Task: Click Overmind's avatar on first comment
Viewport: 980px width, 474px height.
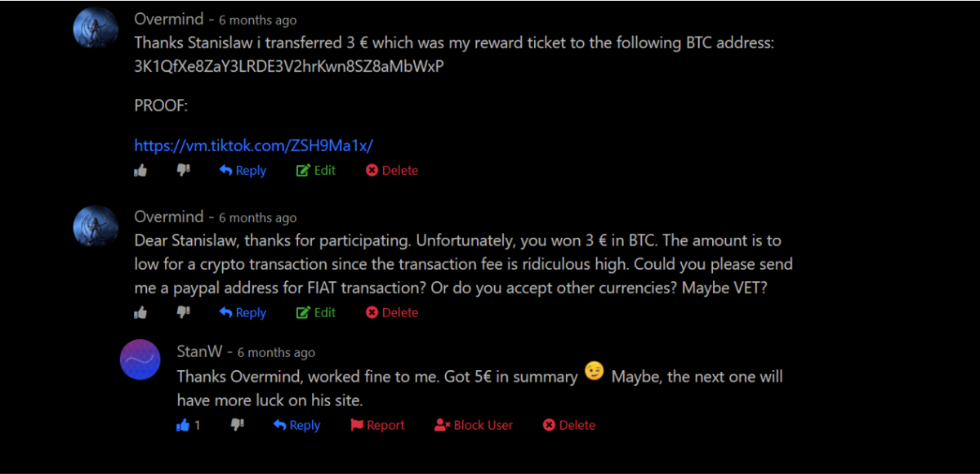Action: (96, 29)
